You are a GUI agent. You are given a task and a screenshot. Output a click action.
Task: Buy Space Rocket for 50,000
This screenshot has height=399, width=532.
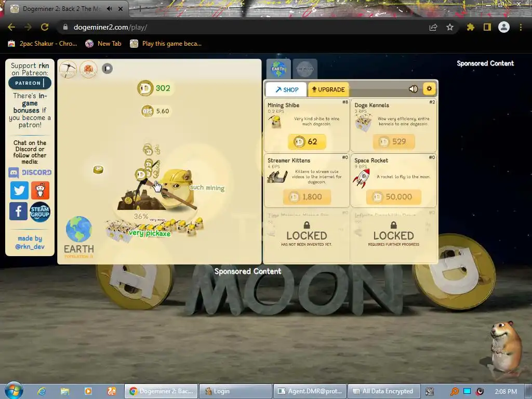coord(394,197)
